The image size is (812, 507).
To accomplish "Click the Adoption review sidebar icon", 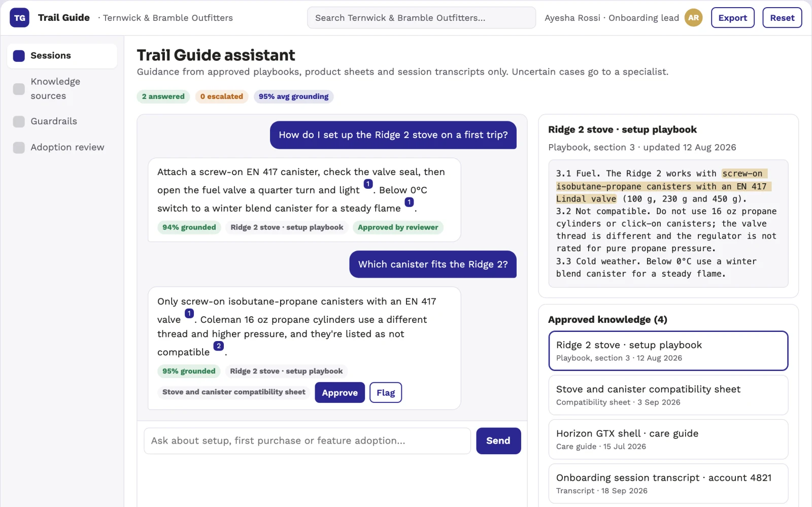I will 19,148.
